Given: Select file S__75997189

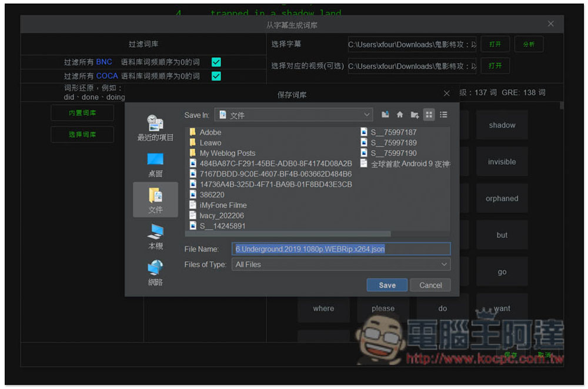Looking at the screenshot, I should 389,142.
